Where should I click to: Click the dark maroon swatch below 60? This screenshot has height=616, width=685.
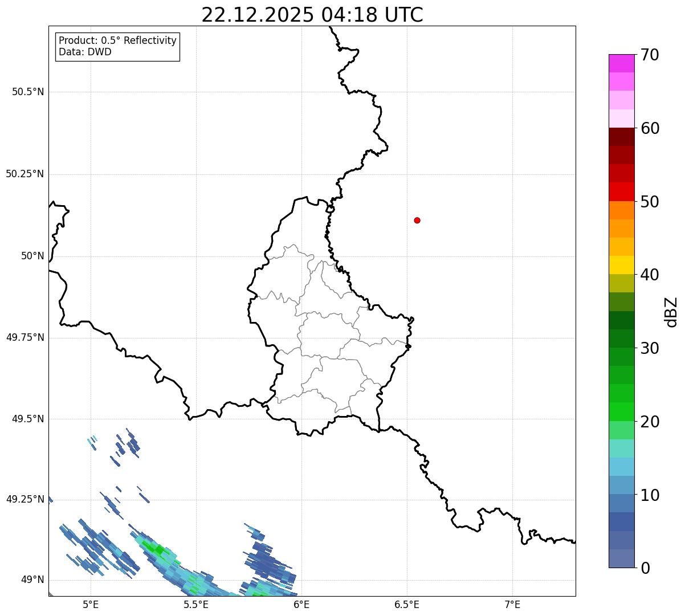click(x=621, y=137)
